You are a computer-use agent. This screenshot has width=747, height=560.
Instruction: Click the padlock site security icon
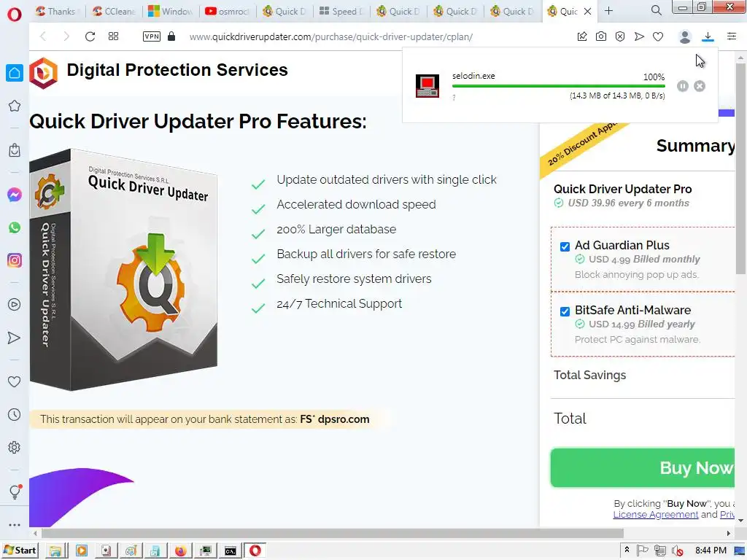[x=171, y=36]
